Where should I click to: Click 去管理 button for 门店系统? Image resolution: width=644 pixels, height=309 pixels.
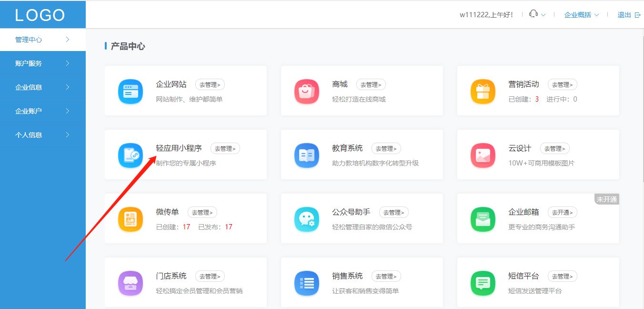pyautogui.click(x=210, y=276)
